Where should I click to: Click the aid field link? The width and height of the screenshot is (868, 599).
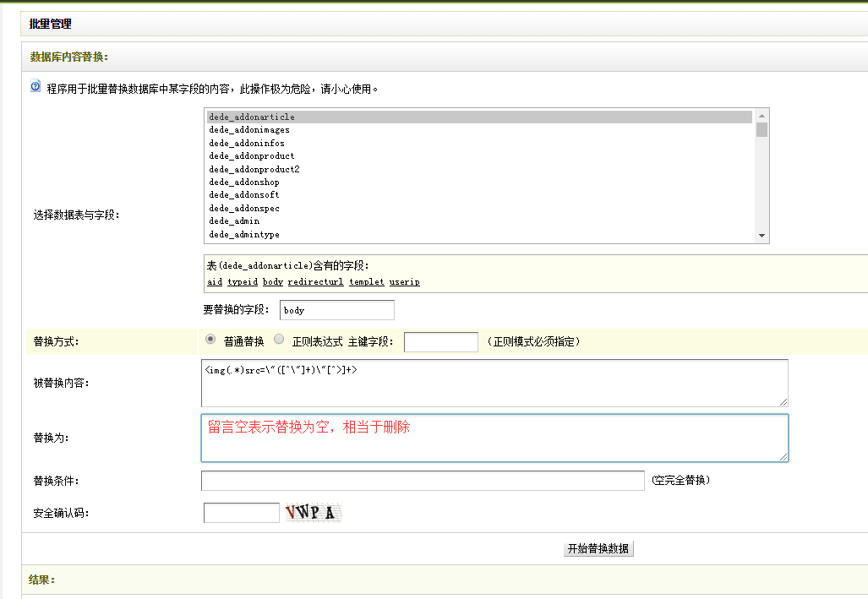coord(215,282)
